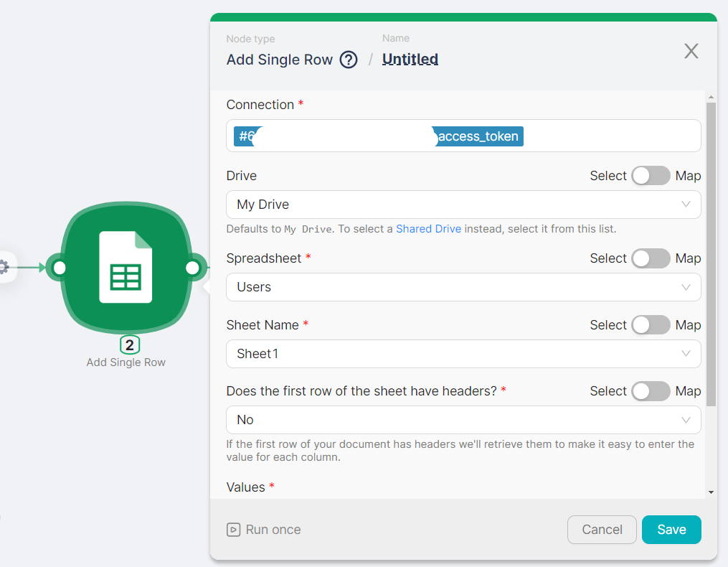Viewport: 728px width, 567px height.
Task: Toggle Spreadsheet field to Map mode
Action: (651, 258)
